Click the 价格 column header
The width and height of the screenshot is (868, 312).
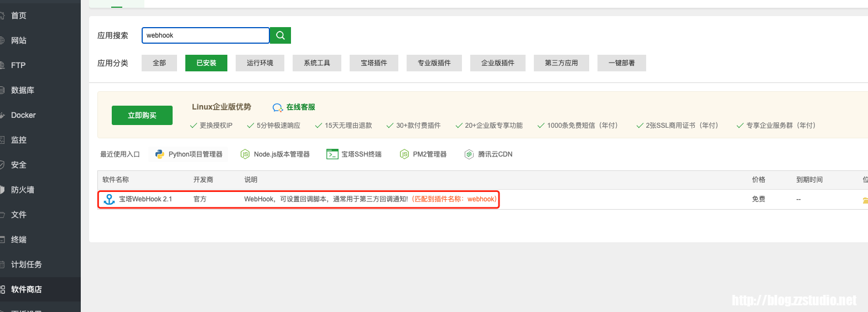click(758, 180)
